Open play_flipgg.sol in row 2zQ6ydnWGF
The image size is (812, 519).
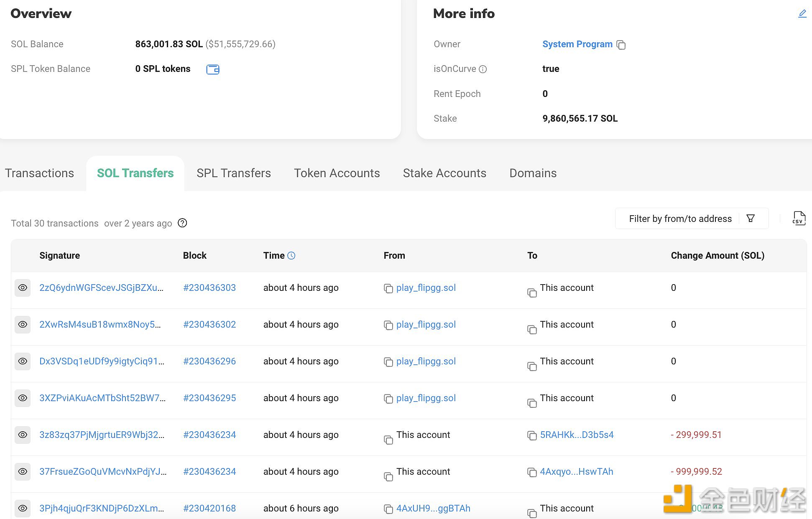[x=426, y=288]
